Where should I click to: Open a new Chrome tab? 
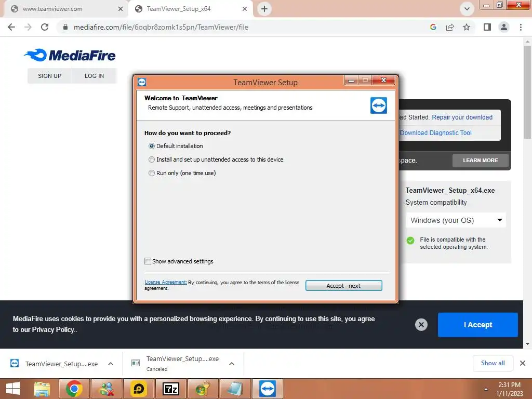(x=264, y=9)
